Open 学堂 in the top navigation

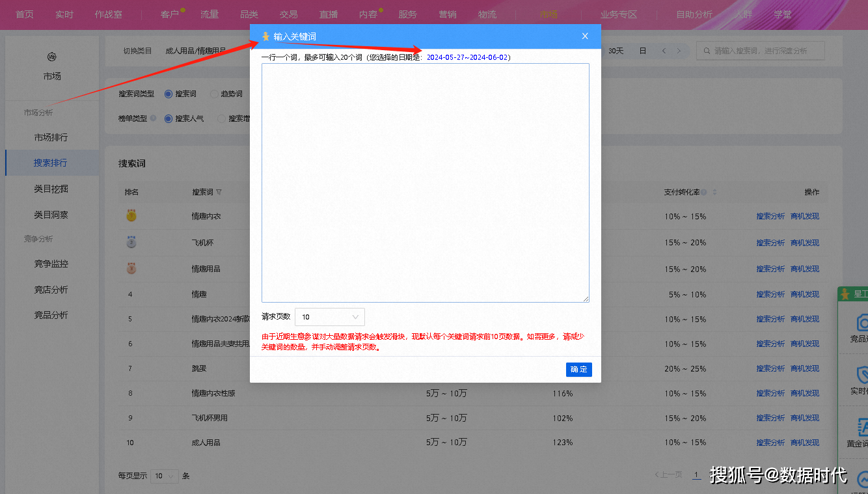click(783, 14)
